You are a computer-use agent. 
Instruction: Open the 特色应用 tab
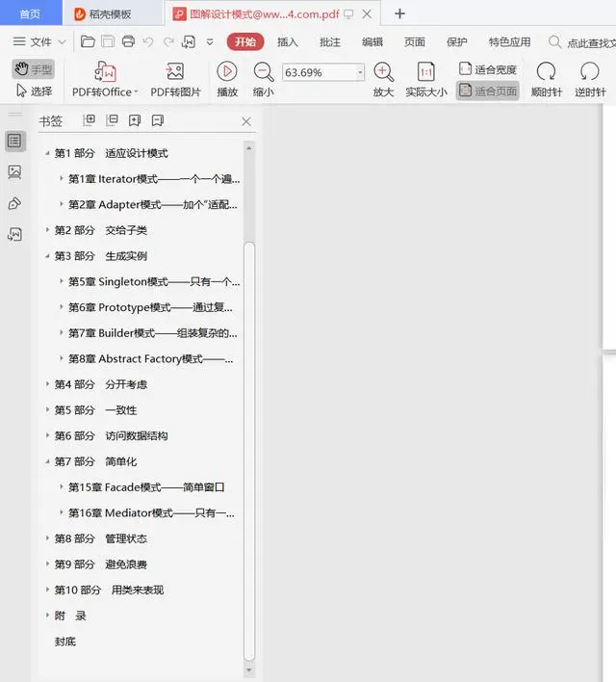(x=509, y=41)
